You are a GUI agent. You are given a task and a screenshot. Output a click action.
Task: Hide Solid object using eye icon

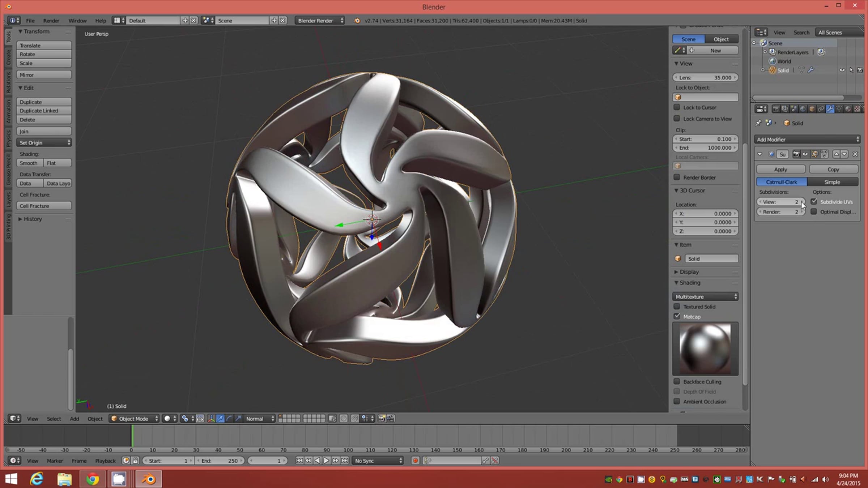842,70
